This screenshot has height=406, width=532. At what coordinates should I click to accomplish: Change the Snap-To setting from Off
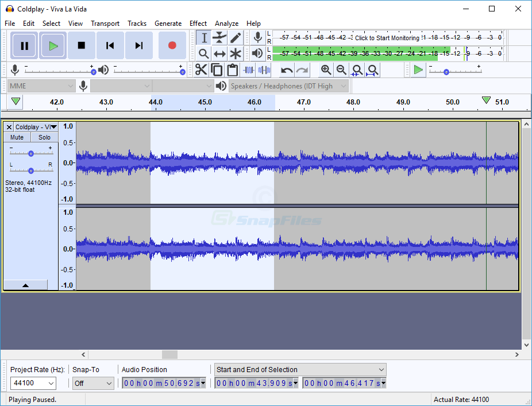92,383
